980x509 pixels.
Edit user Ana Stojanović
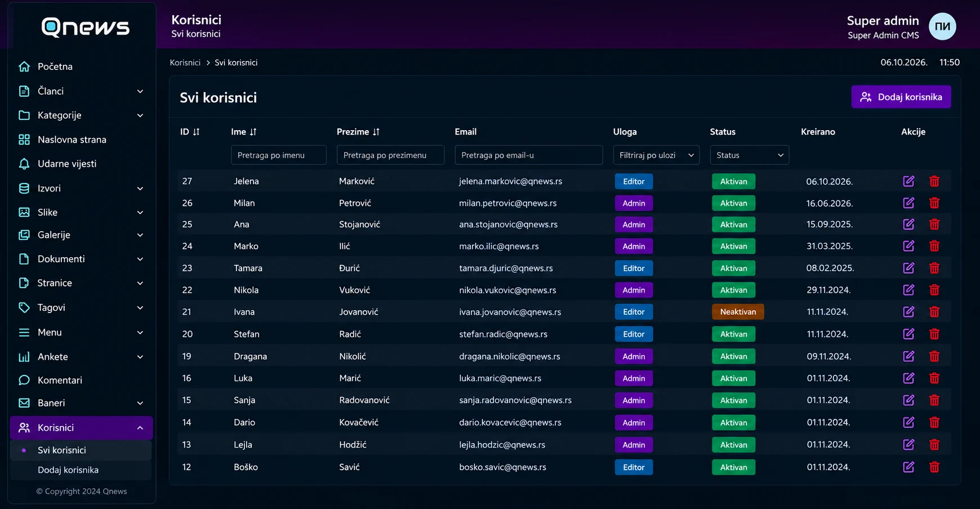point(908,224)
